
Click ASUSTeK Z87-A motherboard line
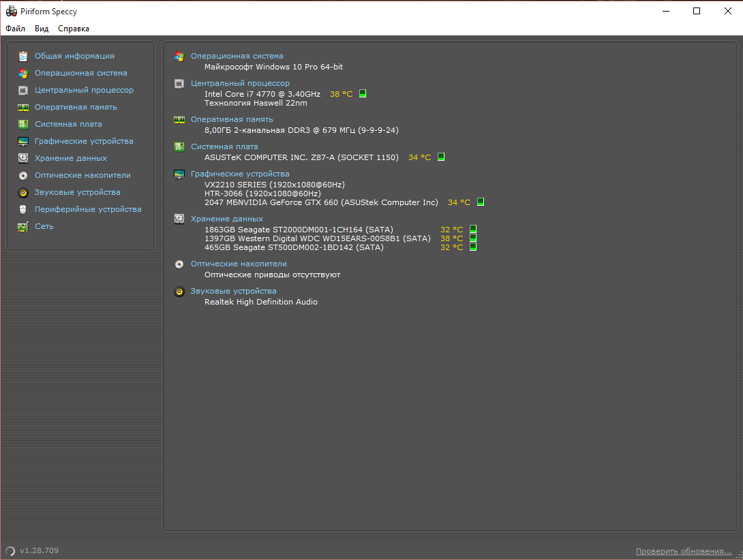pyautogui.click(x=301, y=157)
